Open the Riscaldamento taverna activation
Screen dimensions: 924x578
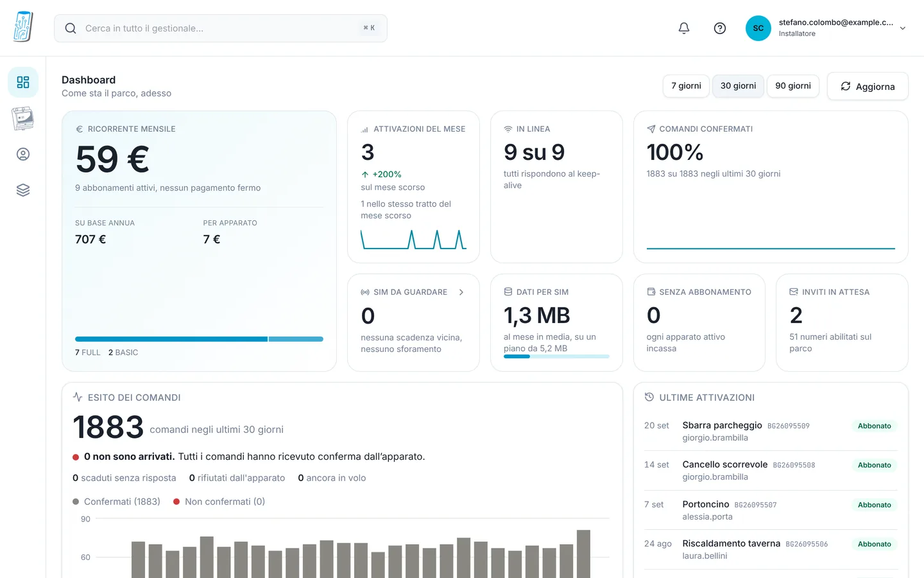(771, 549)
